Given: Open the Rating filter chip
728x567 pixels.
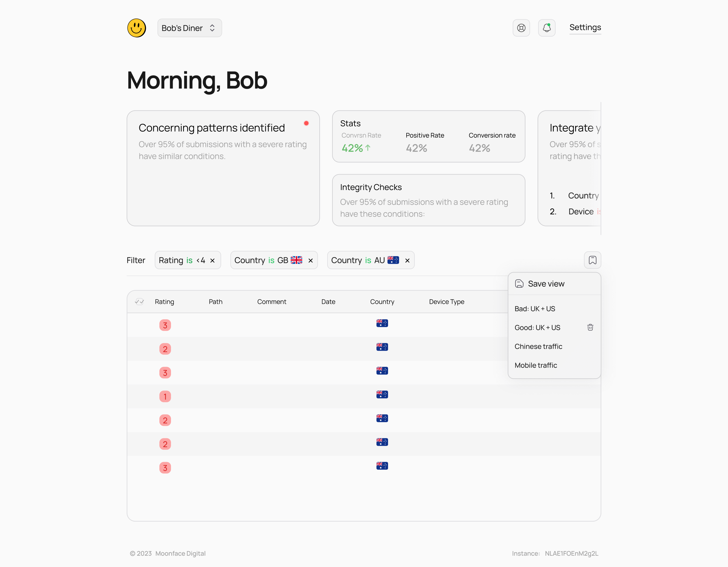Looking at the screenshot, I should tap(182, 260).
